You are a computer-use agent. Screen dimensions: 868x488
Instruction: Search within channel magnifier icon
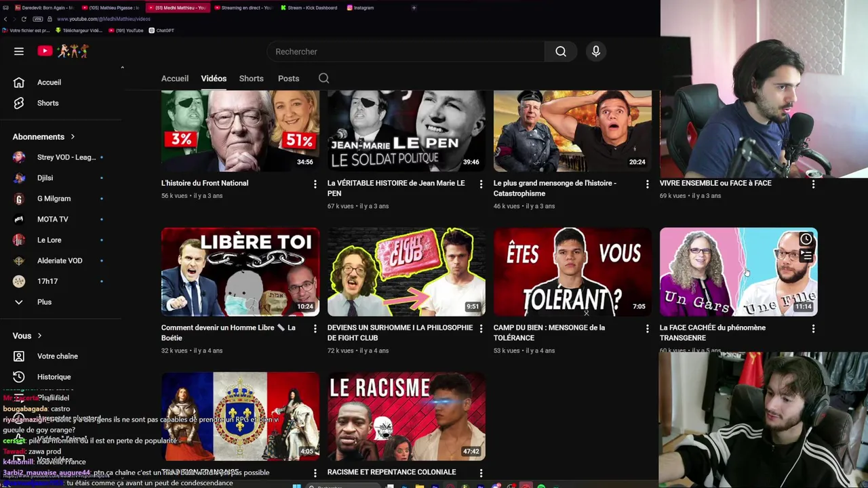[x=323, y=79]
